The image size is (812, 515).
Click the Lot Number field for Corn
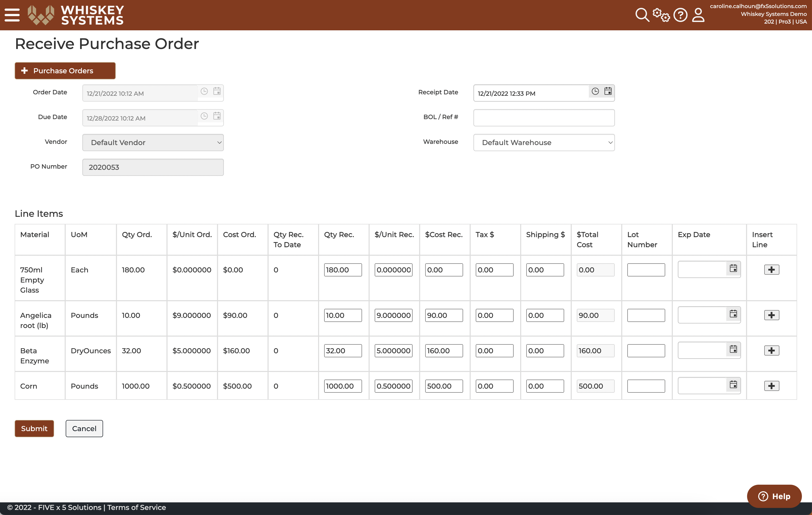(646, 386)
